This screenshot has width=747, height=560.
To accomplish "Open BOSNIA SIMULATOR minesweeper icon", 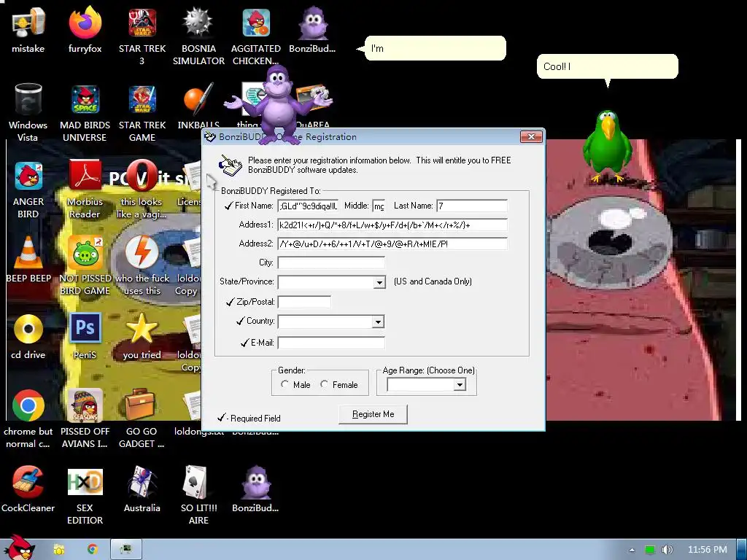I will pyautogui.click(x=198, y=24).
